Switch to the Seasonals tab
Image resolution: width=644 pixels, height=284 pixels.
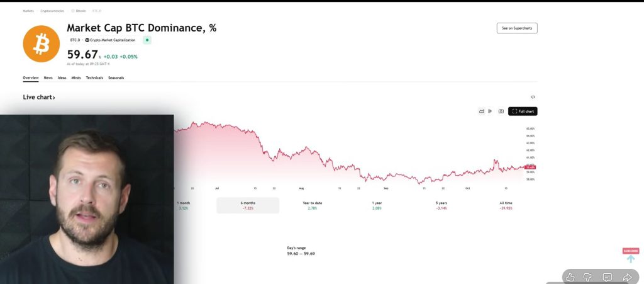click(x=116, y=78)
